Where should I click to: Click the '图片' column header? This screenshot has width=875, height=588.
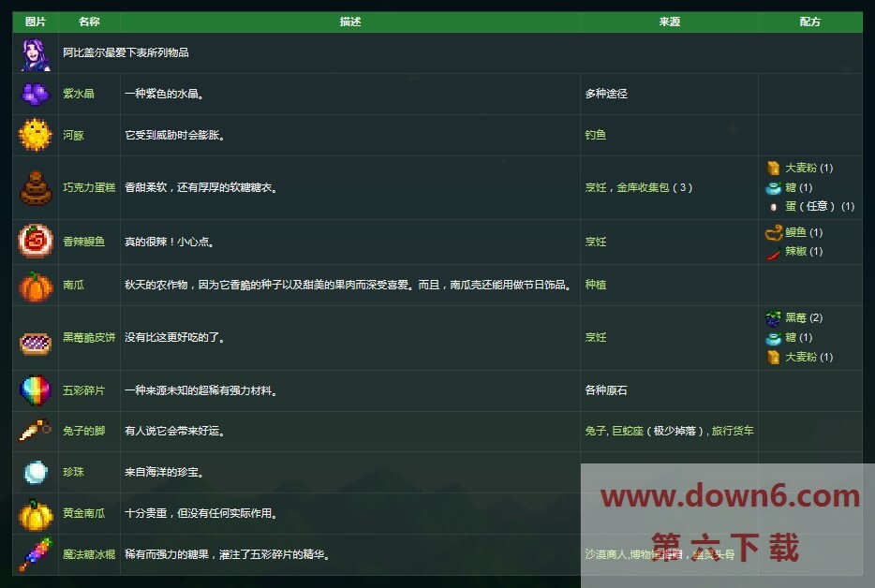(x=36, y=22)
